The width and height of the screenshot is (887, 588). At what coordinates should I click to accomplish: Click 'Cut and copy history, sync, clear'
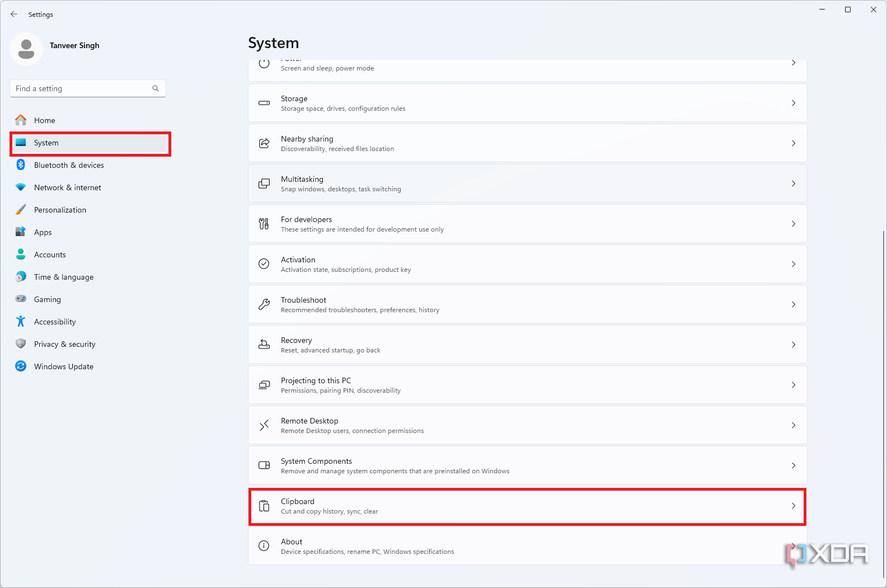coord(329,511)
